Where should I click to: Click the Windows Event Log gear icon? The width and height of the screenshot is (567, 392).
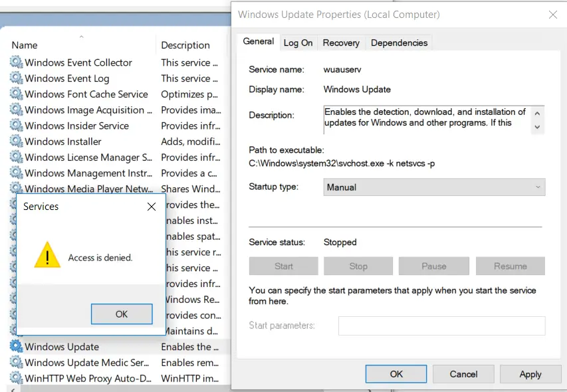(x=16, y=78)
